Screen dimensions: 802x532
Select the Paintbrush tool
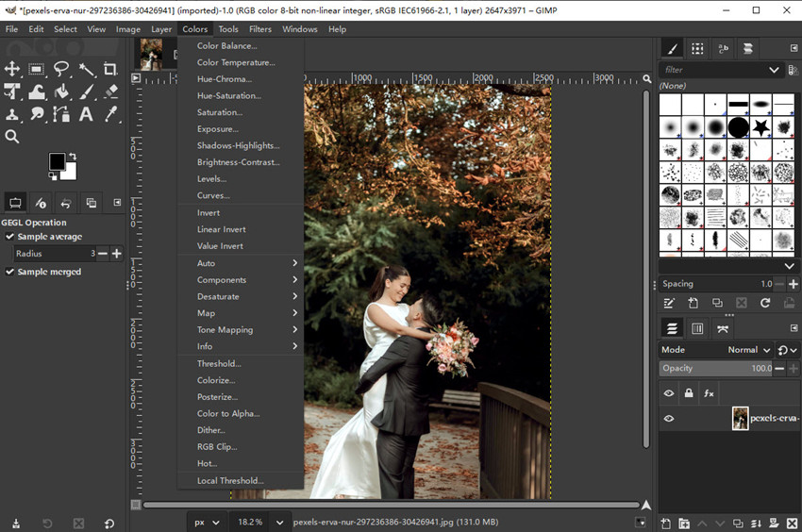coord(87,91)
